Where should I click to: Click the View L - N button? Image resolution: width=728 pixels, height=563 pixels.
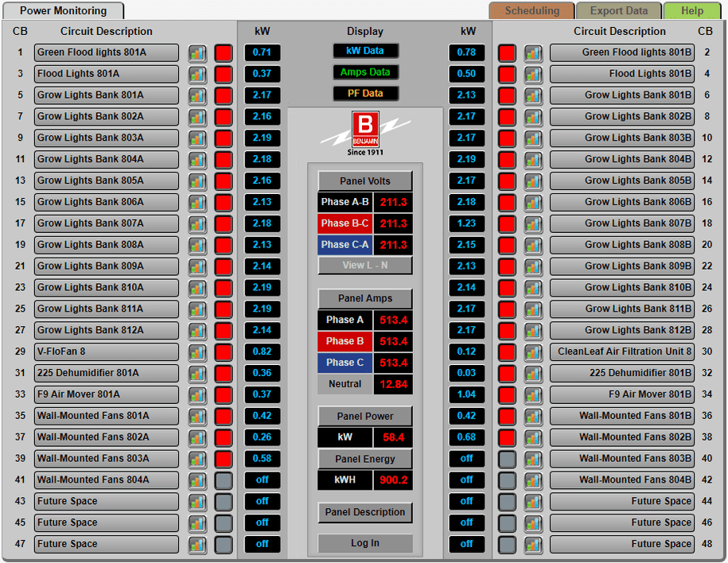(365, 266)
